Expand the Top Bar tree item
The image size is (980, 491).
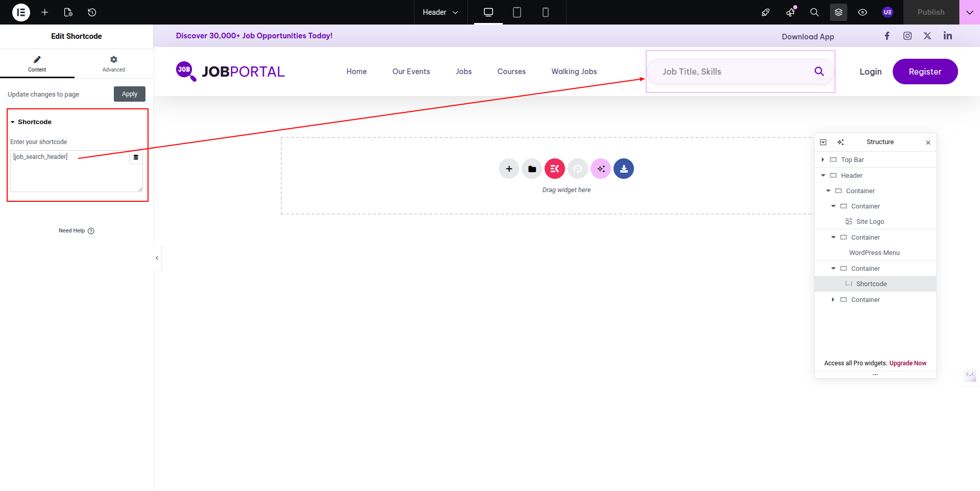pos(823,160)
